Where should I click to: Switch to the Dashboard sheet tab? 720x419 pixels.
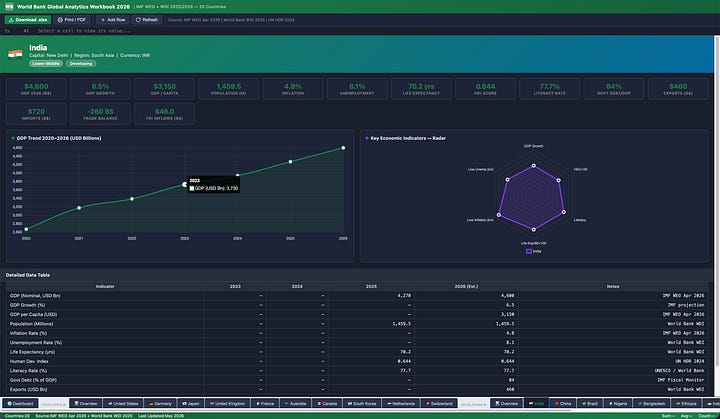(x=21, y=403)
